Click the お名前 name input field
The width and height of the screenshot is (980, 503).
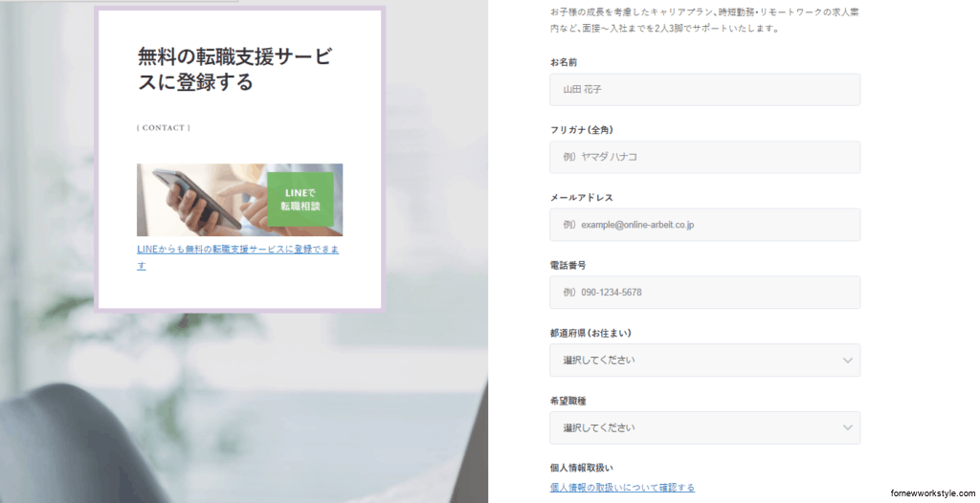click(x=704, y=90)
